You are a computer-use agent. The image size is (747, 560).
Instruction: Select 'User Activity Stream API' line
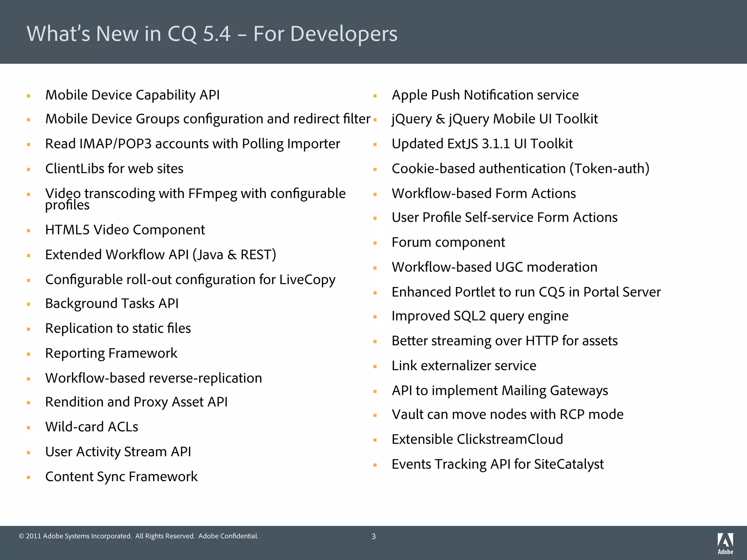pos(118,452)
